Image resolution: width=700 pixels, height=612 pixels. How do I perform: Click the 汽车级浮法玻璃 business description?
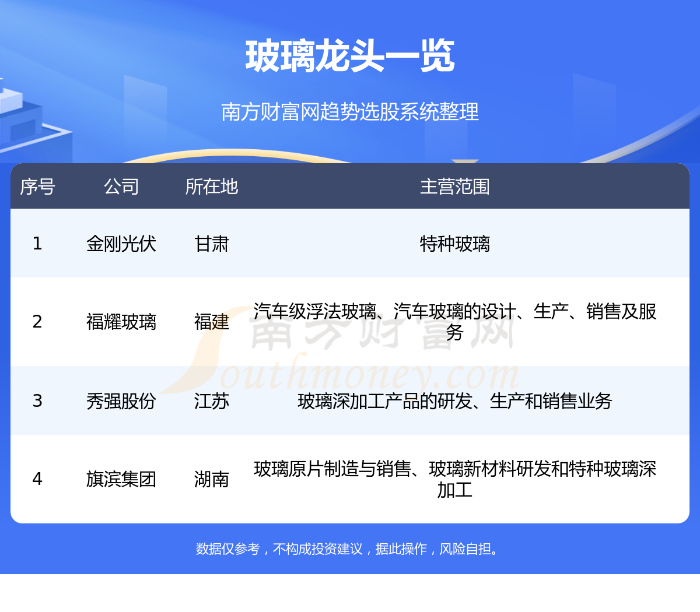pos(455,322)
